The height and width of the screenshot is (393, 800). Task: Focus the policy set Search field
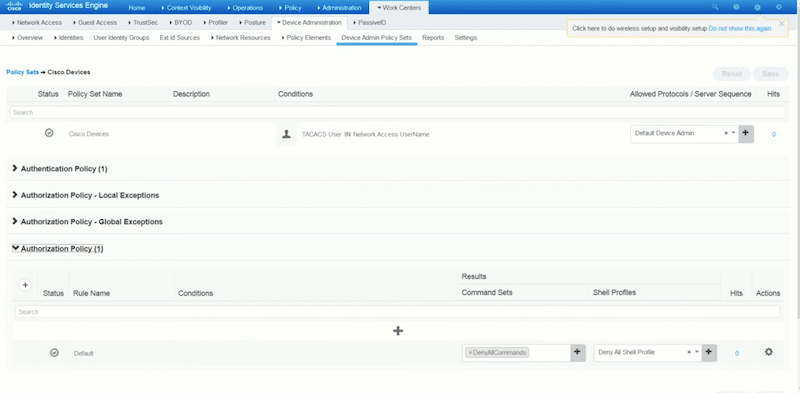398,112
